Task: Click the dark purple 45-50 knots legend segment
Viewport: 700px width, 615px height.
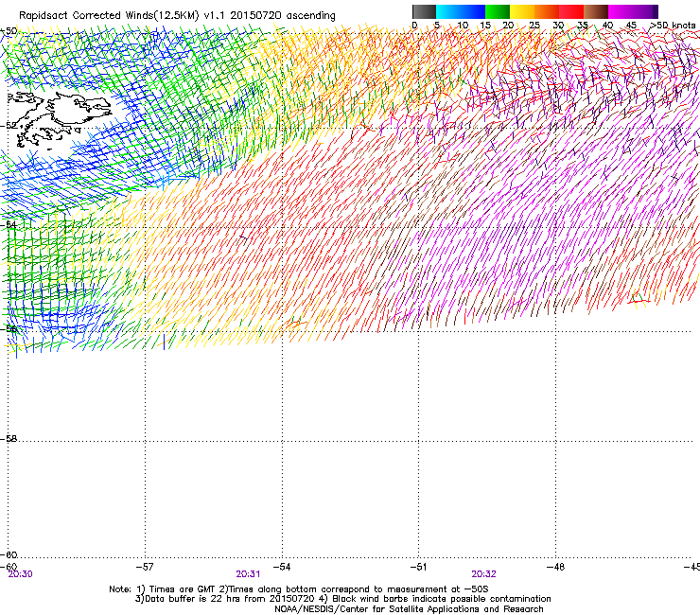Action: [645, 11]
